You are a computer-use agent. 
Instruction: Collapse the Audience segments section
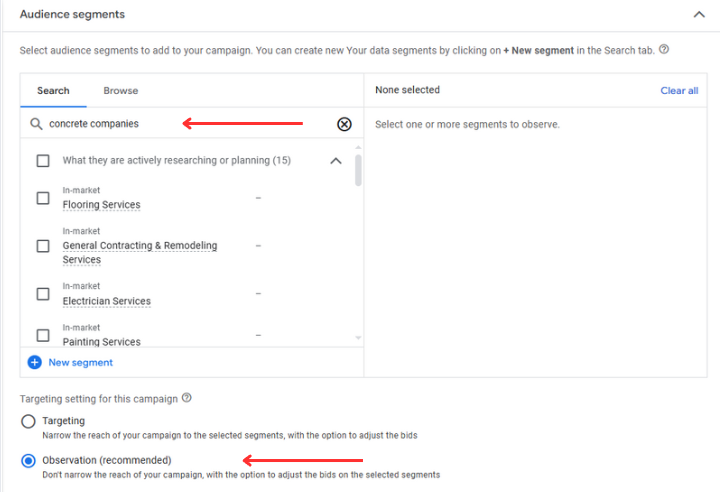pyautogui.click(x=699, y=14)
